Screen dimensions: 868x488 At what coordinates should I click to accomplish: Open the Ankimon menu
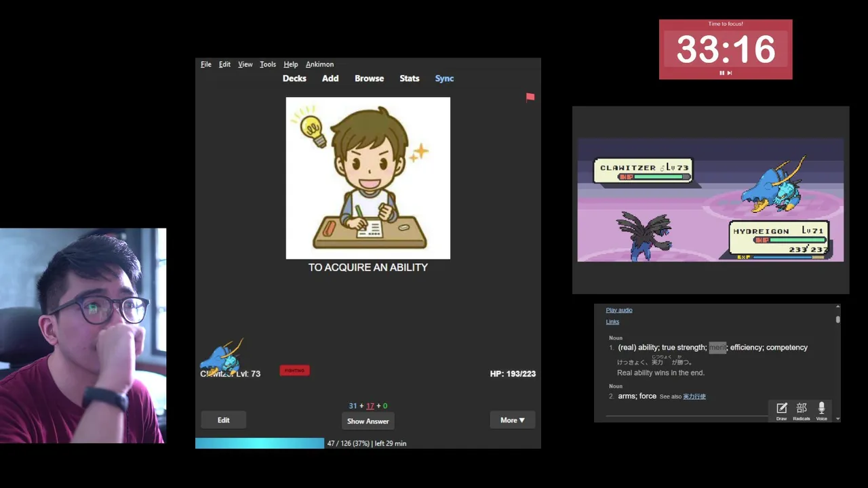319,64
